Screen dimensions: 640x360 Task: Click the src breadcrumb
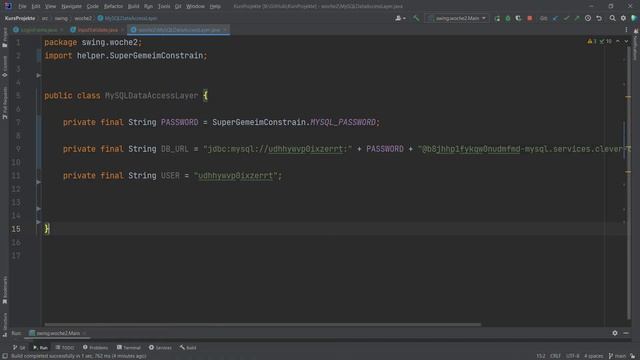pos(45,18)
